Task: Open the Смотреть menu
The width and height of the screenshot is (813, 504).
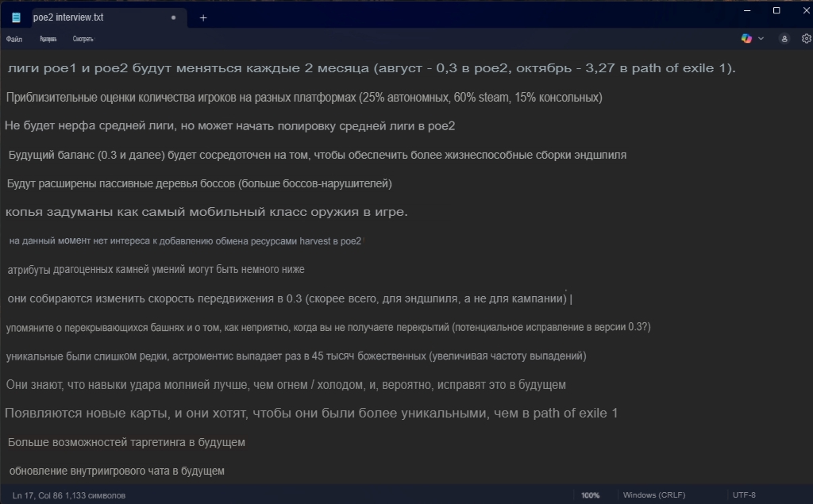Action: tap(83, 39)
